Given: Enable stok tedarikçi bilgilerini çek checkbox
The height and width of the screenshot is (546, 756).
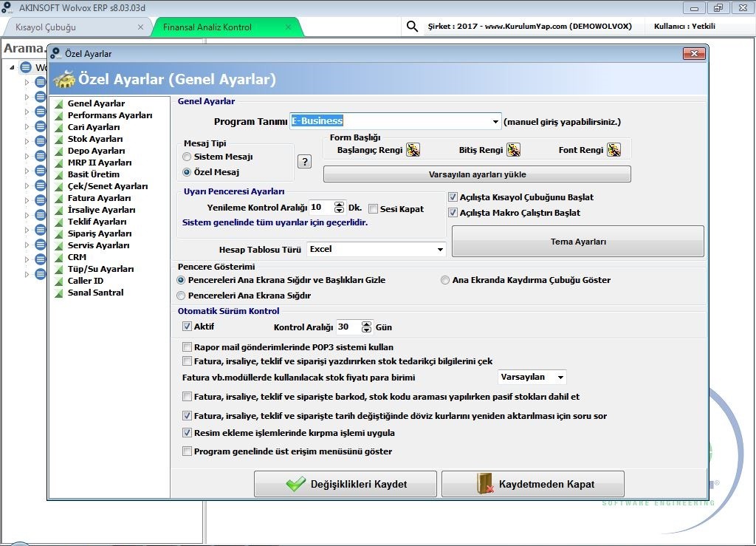Looking at the screenshot, I should (187, 361).
